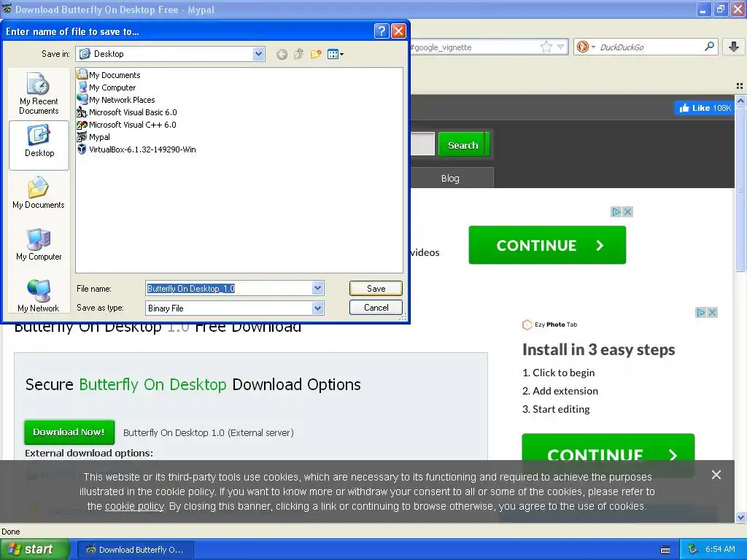Click the on-screen keyboard tray icon
This screenshot has width=747, height=560.
point(665,550)
